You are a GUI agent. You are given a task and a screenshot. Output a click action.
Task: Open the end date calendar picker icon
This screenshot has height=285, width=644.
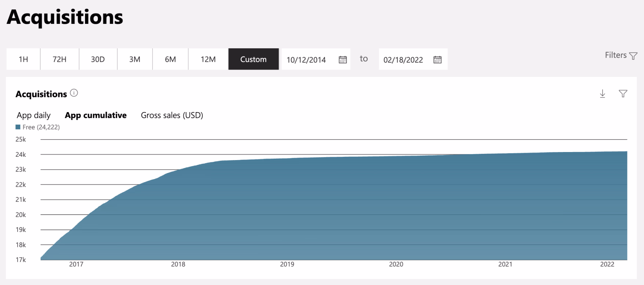pos(437,60)
